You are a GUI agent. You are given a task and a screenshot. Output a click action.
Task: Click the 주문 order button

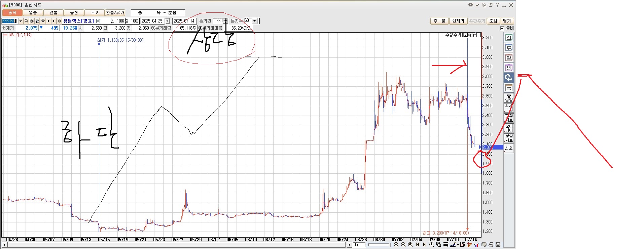point(439,21)
